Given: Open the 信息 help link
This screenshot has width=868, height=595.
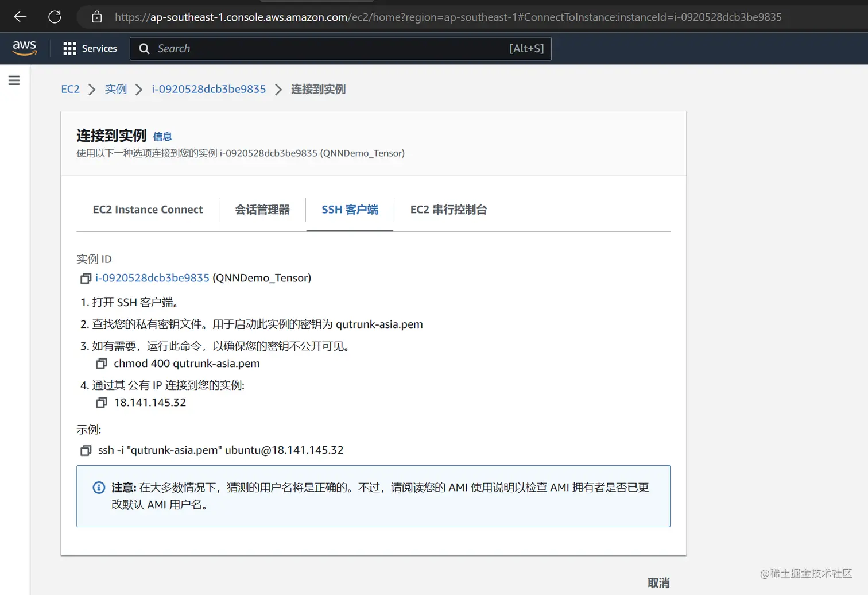Looking at the screenshot, I should (x=162, y=136).
